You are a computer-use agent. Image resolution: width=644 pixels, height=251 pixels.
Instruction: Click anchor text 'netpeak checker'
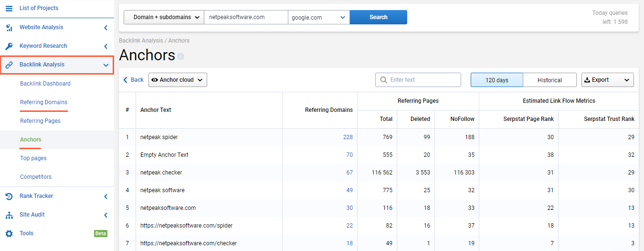161,173
